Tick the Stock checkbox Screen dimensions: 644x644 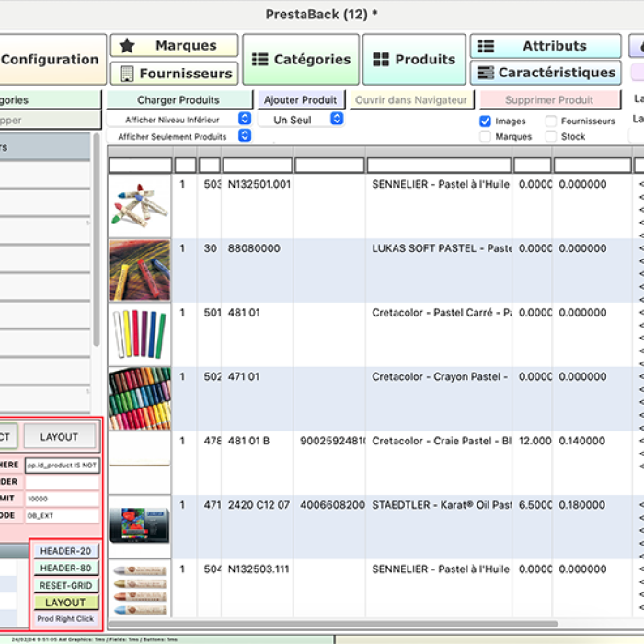pyautogui.click(x=551, y=136)
